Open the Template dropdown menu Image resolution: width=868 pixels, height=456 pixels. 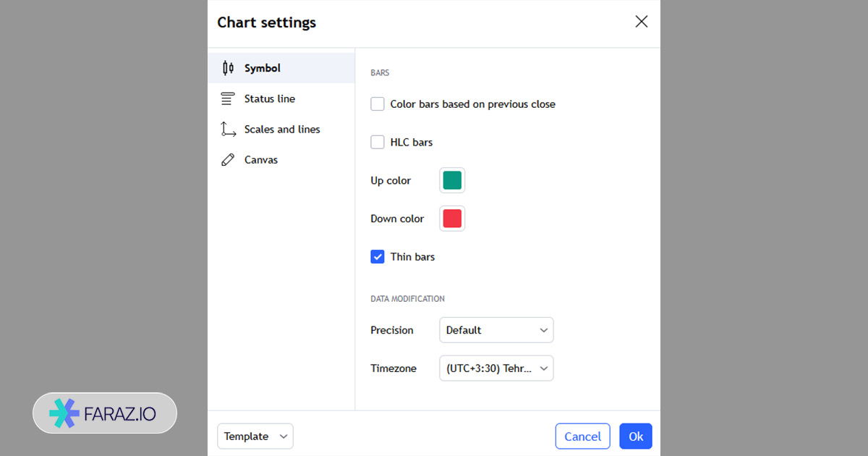tap(255, 436)
